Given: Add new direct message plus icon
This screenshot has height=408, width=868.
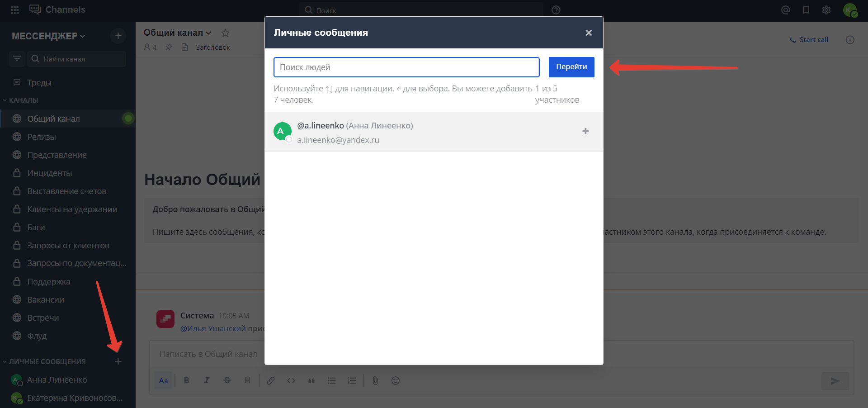Looking at the screenshot, I should (118, 361).
